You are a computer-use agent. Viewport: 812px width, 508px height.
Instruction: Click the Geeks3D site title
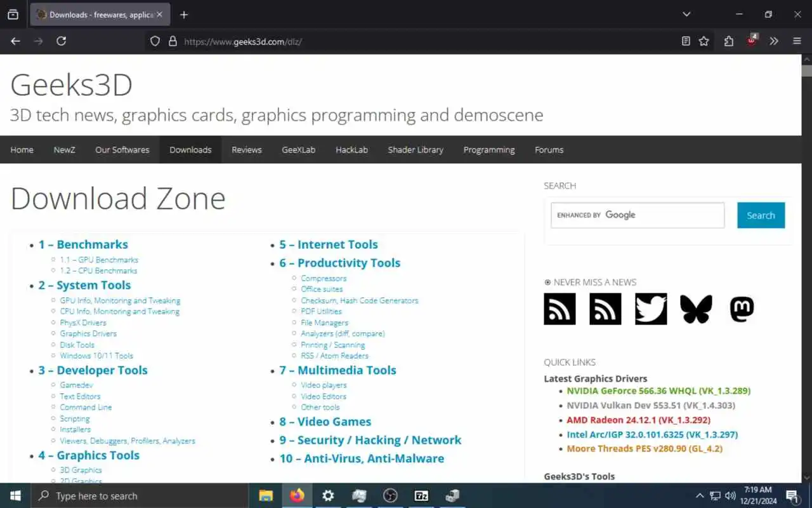click(71, 84)
